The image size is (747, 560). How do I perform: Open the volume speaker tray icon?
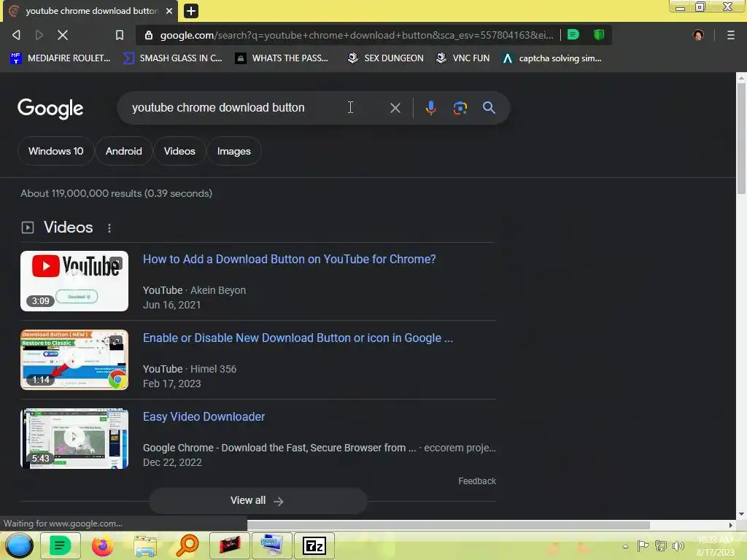pos(678,545)
